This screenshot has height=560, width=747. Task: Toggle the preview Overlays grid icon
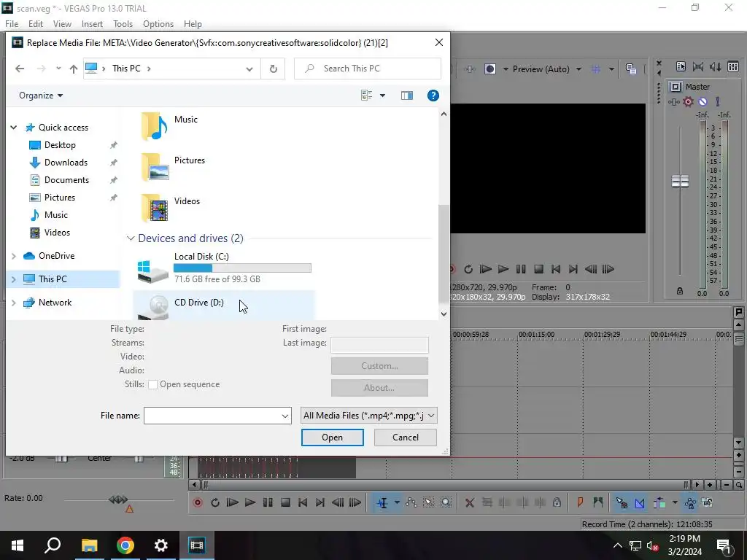[596, 69]
